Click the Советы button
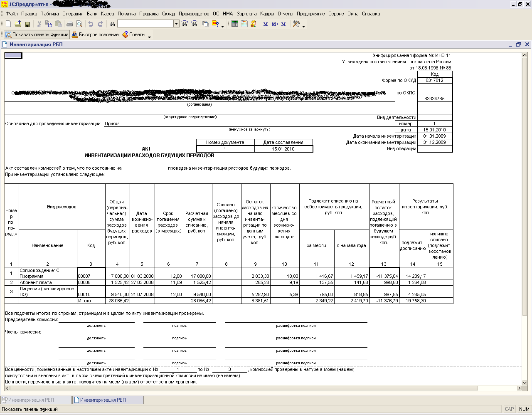 [134, 35]
